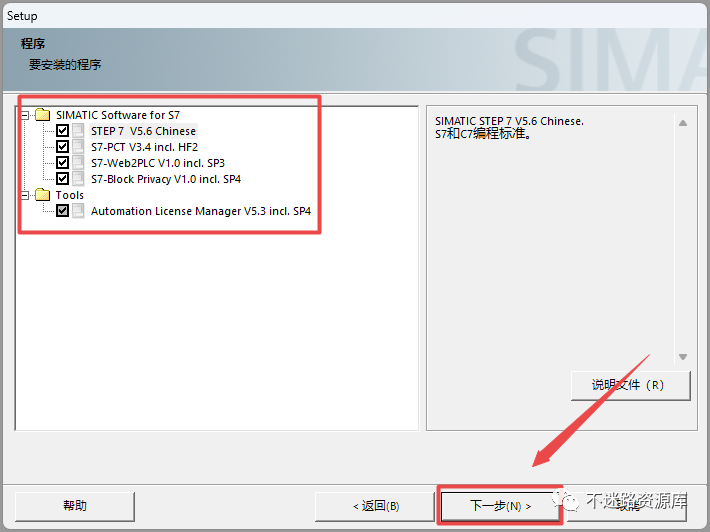Image resolution: width=710 pixels, height=532 pixels.
Task: Click the 要安装的程序 subtitle text
Action: 65,65
